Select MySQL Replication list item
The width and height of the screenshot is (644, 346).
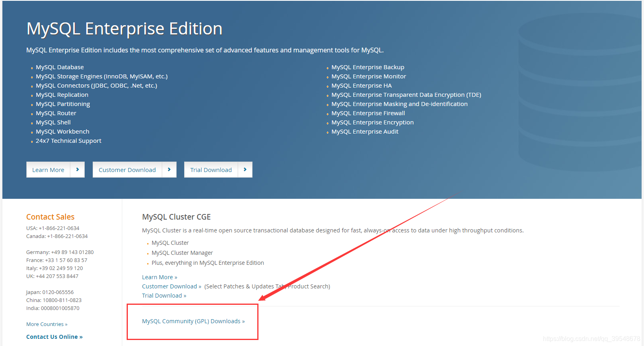pos(62,95)
